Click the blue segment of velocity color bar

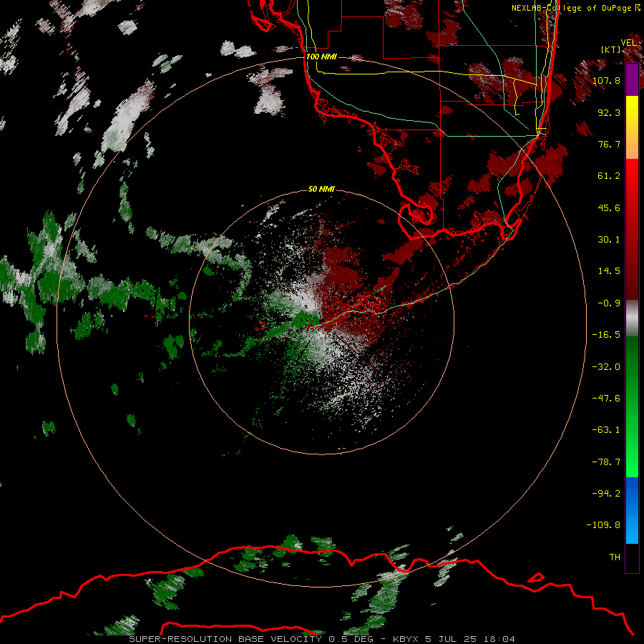click(x=632, y=510)
